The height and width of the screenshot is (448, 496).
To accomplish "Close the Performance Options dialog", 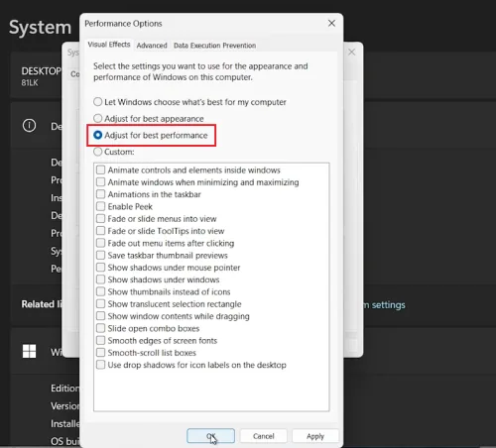I will [331, 23].
